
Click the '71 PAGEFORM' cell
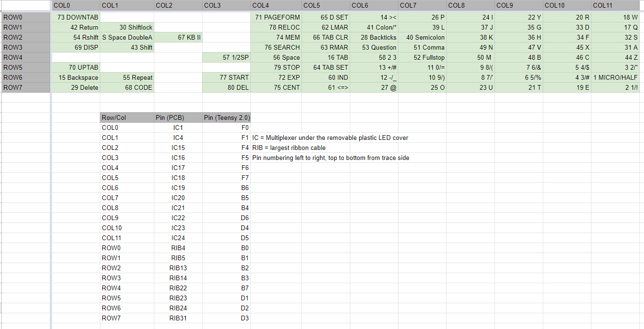[x=276, y=17]
